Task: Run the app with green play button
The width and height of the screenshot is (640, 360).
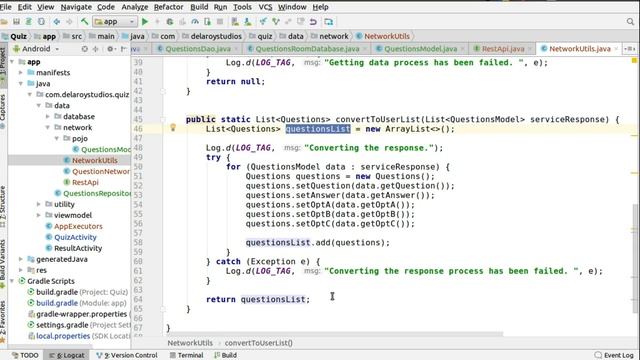Action: tap(145, 22)
